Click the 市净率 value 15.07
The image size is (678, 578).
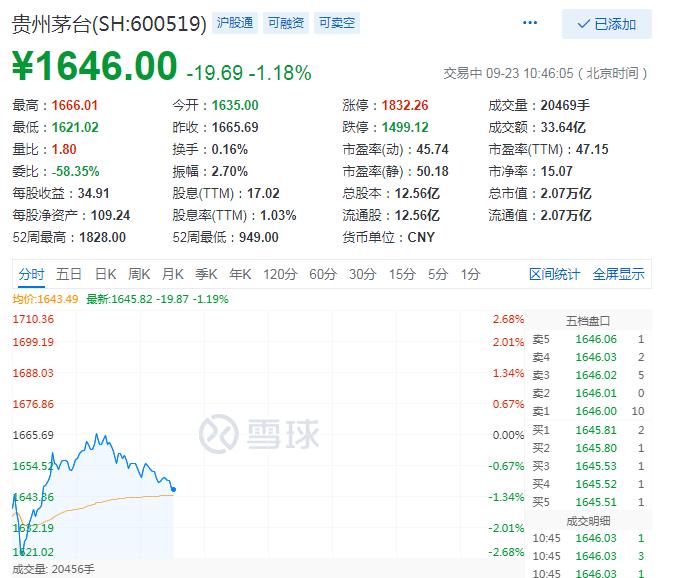pos(556,171)
